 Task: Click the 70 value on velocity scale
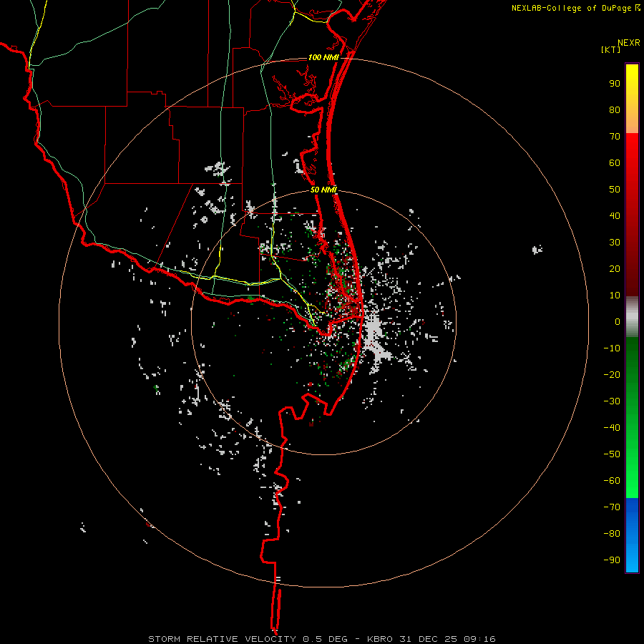[615, 137]
